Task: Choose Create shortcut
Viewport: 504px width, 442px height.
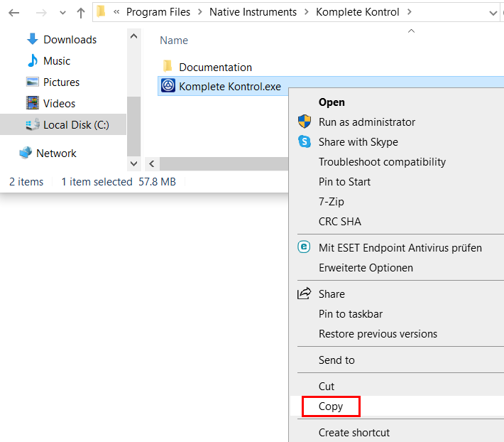Action: (354, 433)
